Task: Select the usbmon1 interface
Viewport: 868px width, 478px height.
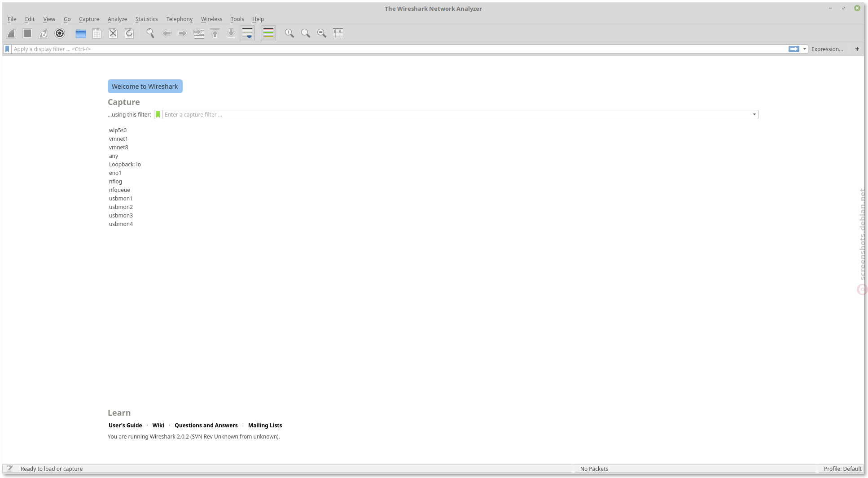Action: (x=121, y=198)
